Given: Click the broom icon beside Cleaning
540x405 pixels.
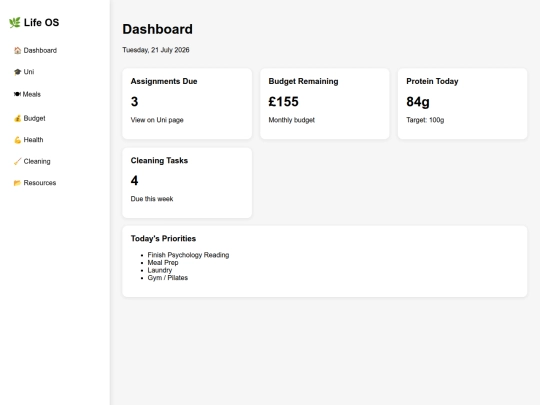Looking at the screenshot, I should [18, 162].
